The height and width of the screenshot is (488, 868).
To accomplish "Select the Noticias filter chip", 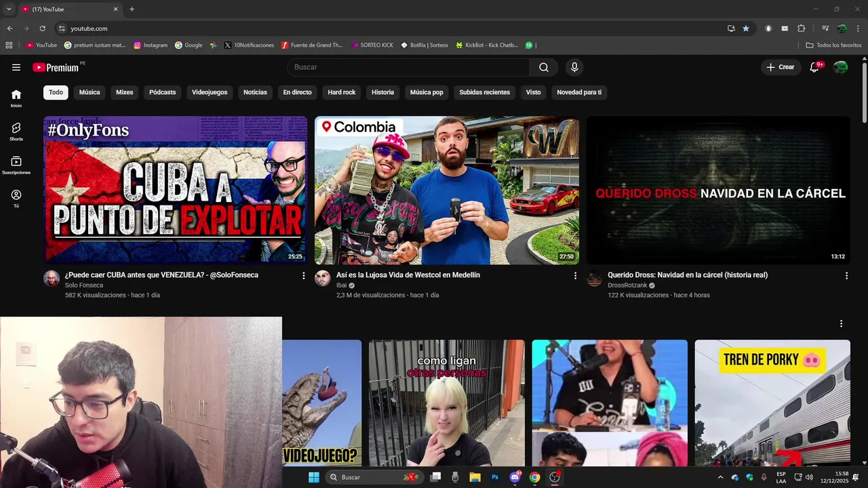I will 255,92.
